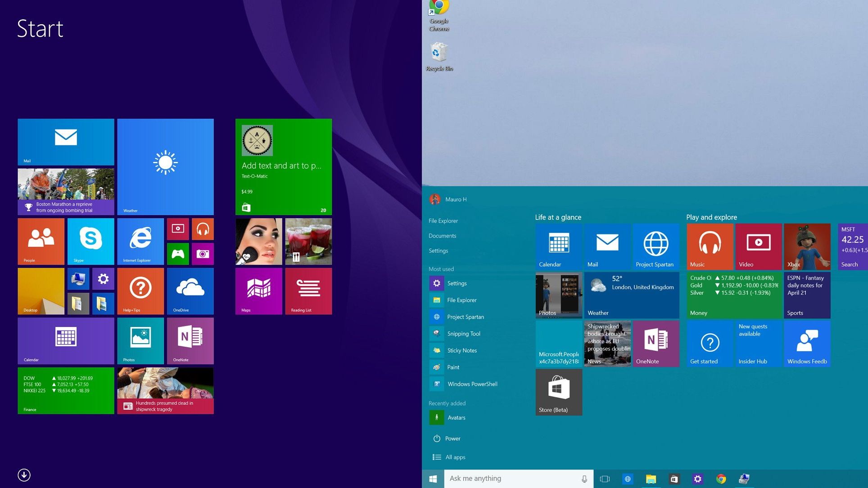Screen dimensions: 868x488
Task: Open the Reading List tile
Action: (x=308, y=291)
